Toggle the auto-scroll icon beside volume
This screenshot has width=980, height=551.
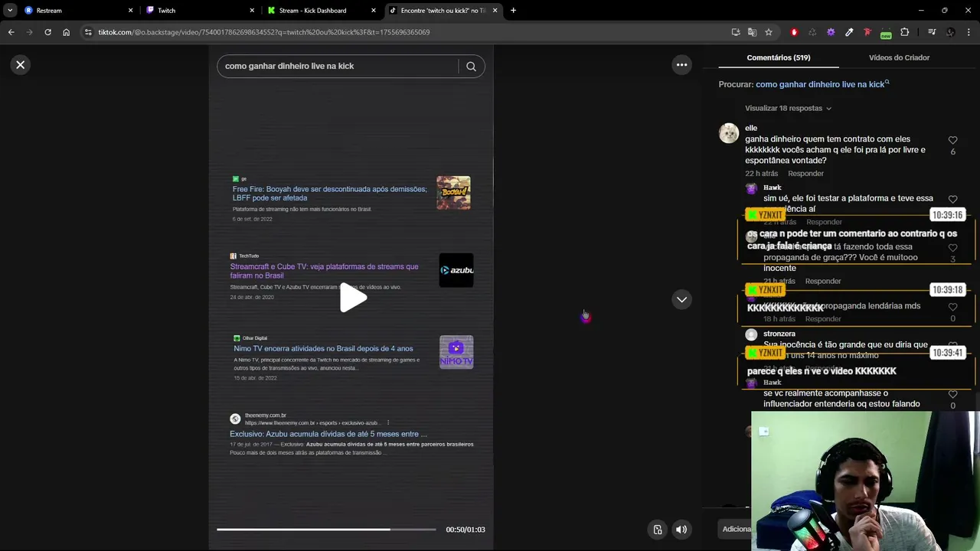pyautogui.click(x=657, y=530)
